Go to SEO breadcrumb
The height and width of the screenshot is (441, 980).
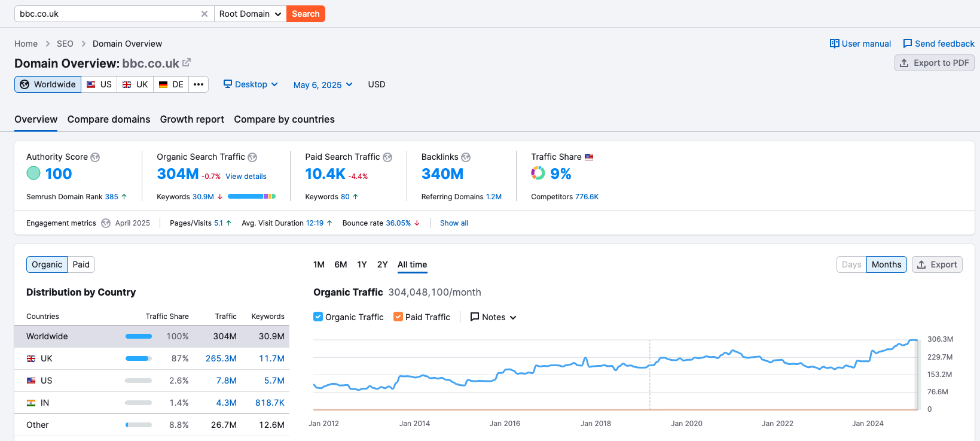click(x=65, y=44)
